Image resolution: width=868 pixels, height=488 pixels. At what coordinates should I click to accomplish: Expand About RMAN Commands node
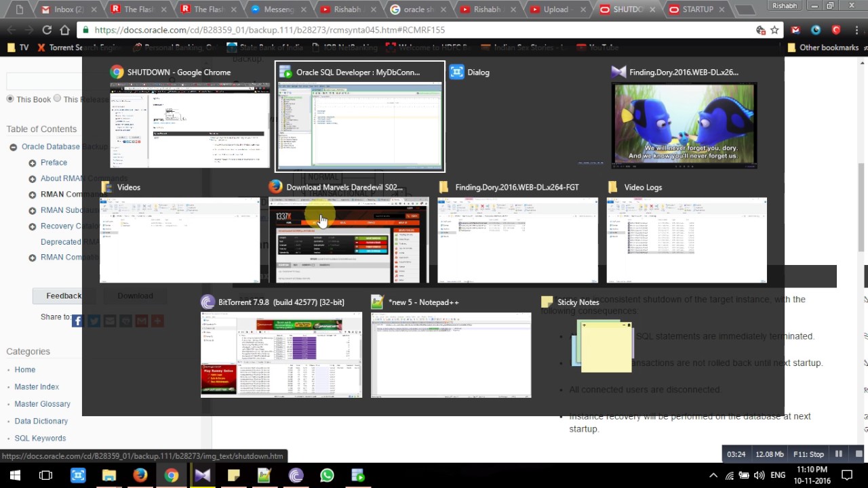tap(33, 179)
